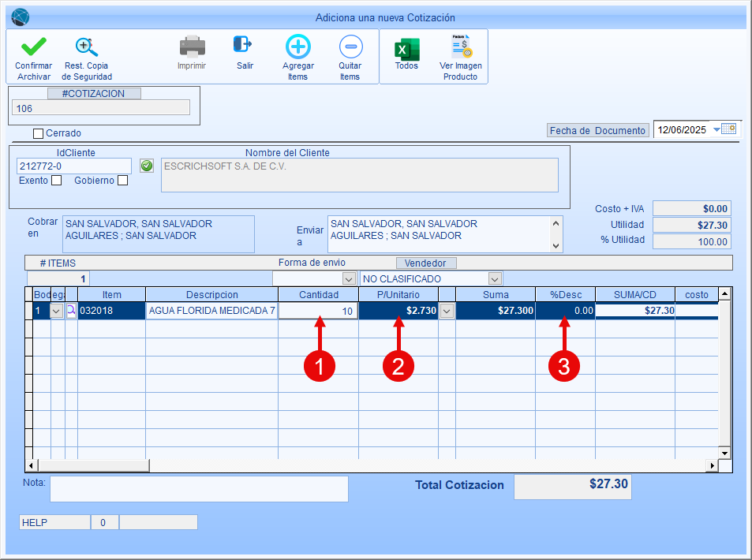Click the SUMA/CD column header
Viewport: 752px width, 560px height.
635,294
